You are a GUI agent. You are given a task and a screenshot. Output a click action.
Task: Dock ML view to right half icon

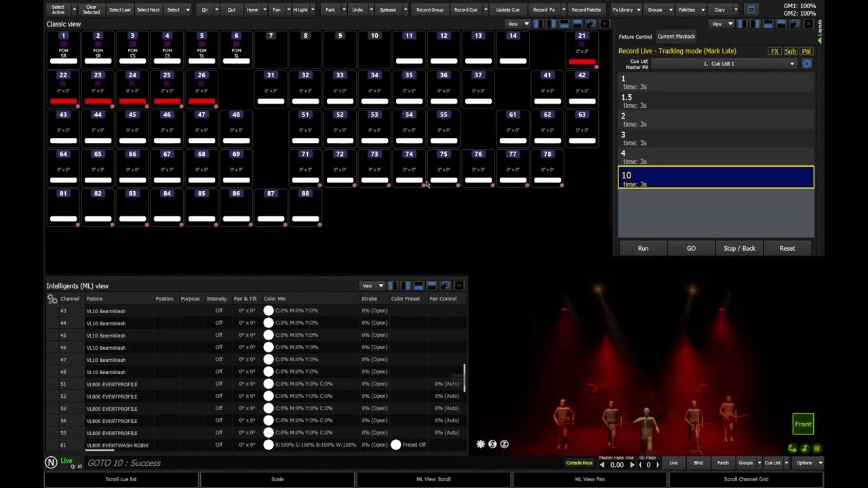406,286
